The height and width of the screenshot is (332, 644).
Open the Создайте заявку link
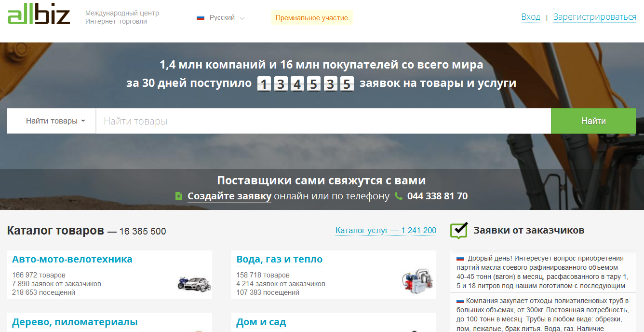[229, 196]
